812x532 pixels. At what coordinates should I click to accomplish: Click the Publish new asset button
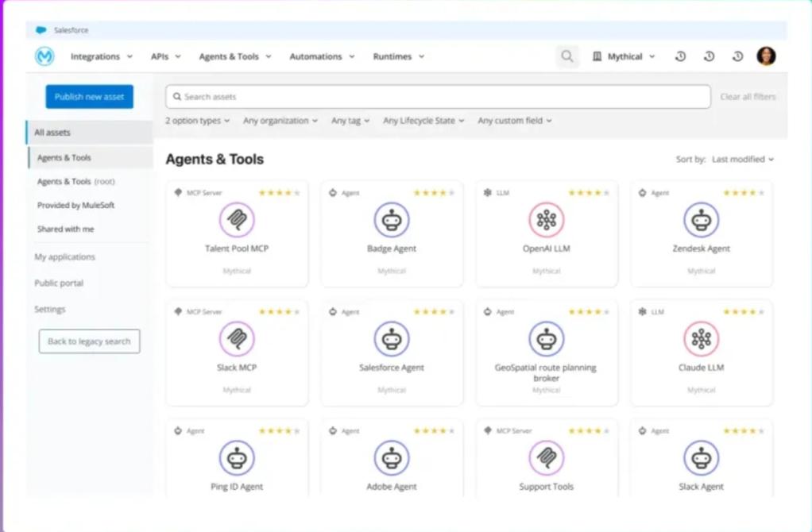click(89, 97)
